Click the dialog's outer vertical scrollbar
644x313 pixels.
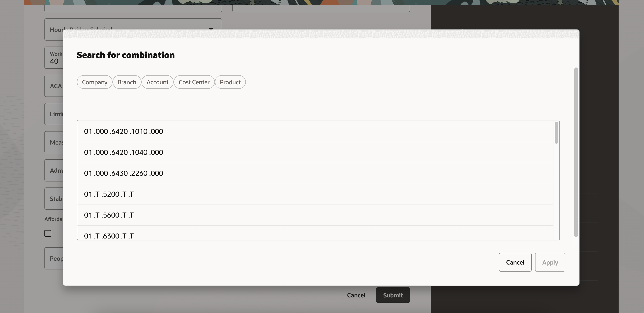pyautogui.click(x=576, y=152)
